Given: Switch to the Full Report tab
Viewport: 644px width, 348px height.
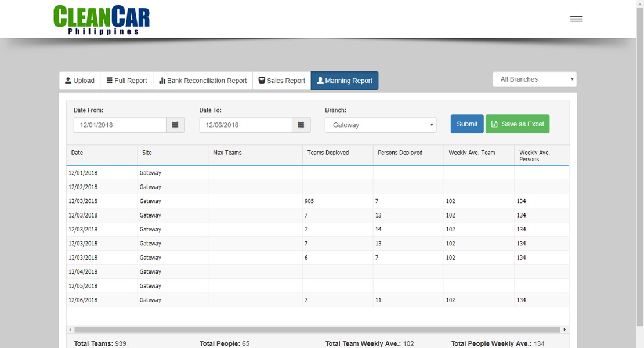Looking at the screenshot, I should [126, 81].
